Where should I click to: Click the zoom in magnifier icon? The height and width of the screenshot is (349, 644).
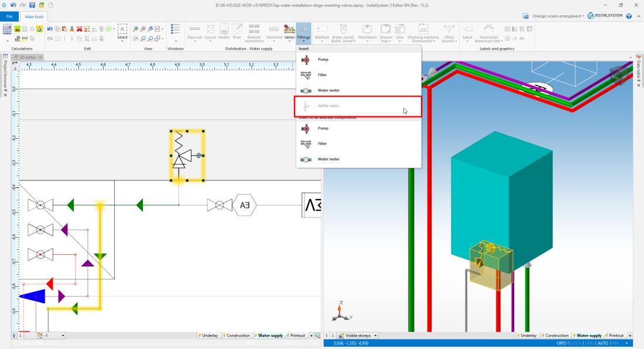click(x=136, y=29)
